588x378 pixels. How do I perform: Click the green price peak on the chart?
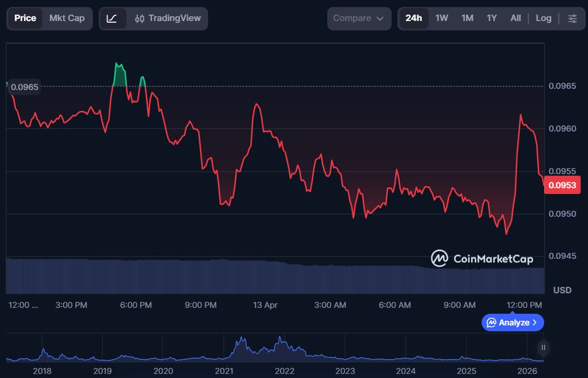pos(119,73)
